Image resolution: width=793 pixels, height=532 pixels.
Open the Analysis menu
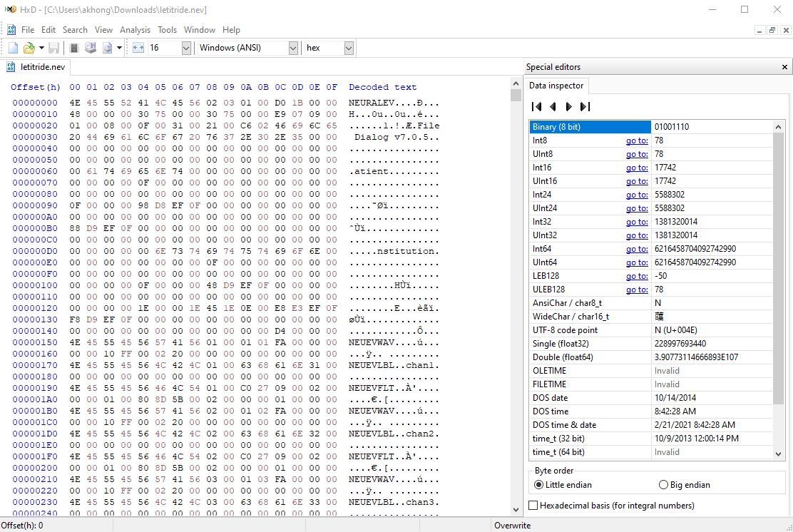pos(135,30)
